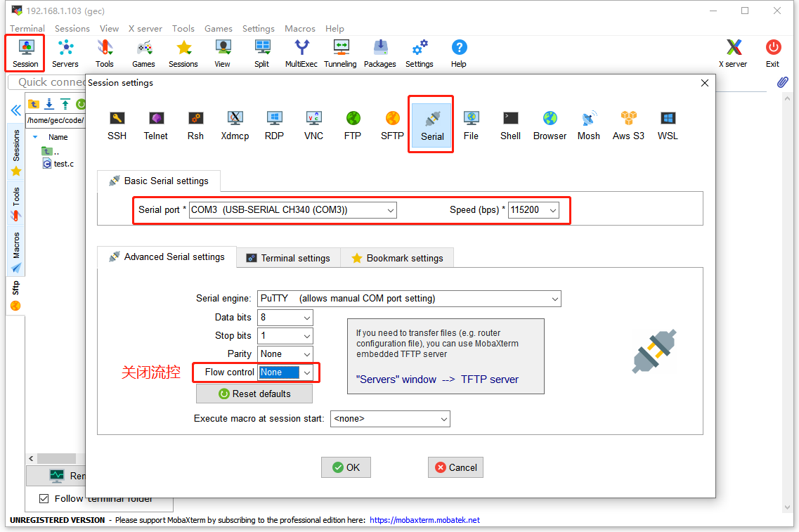Toggle Follow terminal folder checkbox
This screenshot has height=532, width=799.
coord(44,498)
